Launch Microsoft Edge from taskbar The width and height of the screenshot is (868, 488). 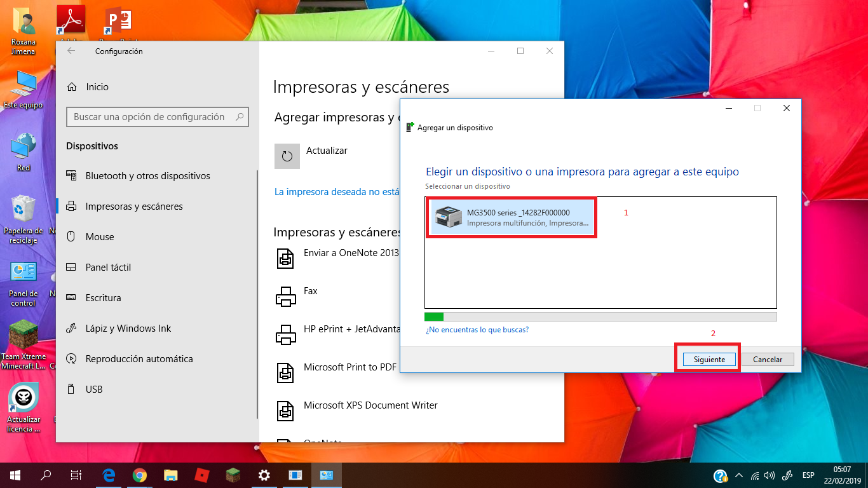click(109, 475)
